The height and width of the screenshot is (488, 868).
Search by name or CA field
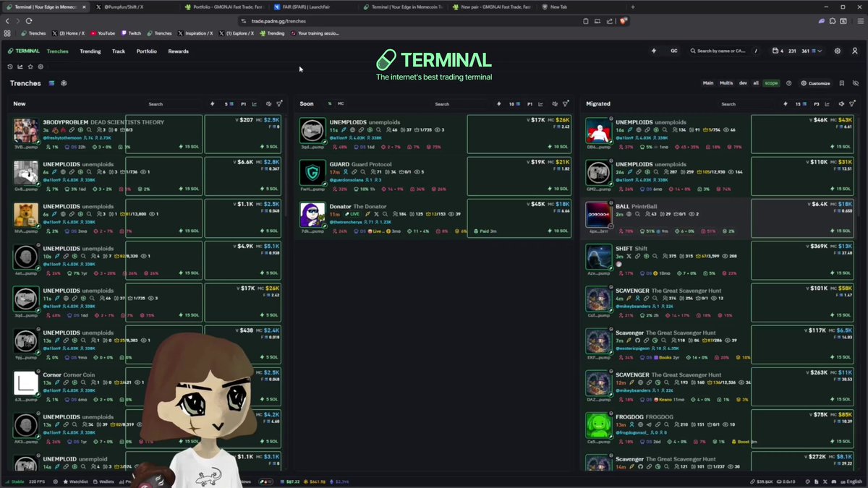tap(723, 51)
